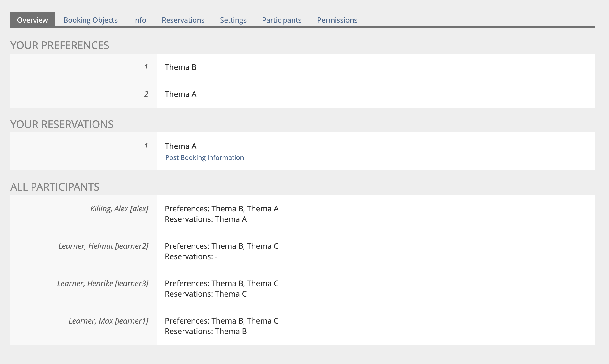Open the Settings tab
Viewport: 609px width, 364px height.
[x=233, y=20]
